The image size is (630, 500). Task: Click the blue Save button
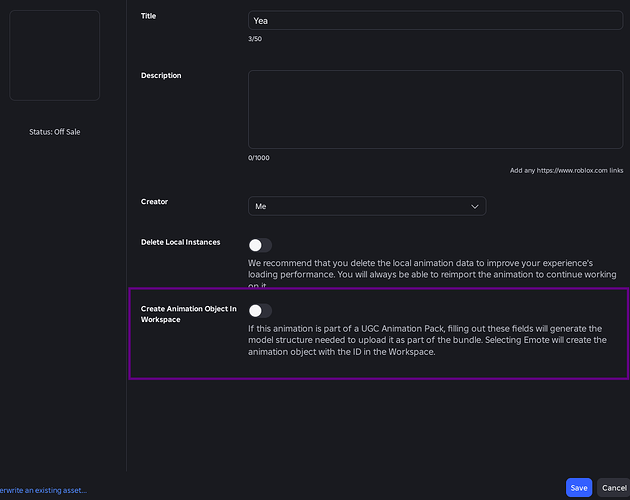[x=579, y=488]
